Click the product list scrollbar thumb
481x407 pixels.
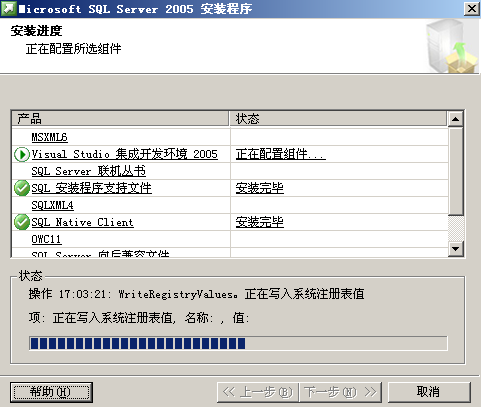tap(456, 171)
